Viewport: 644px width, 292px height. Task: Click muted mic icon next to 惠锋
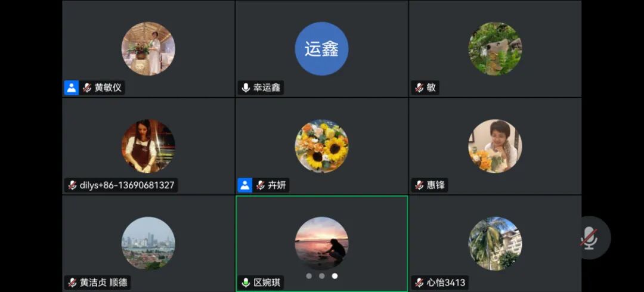(419, 185)
